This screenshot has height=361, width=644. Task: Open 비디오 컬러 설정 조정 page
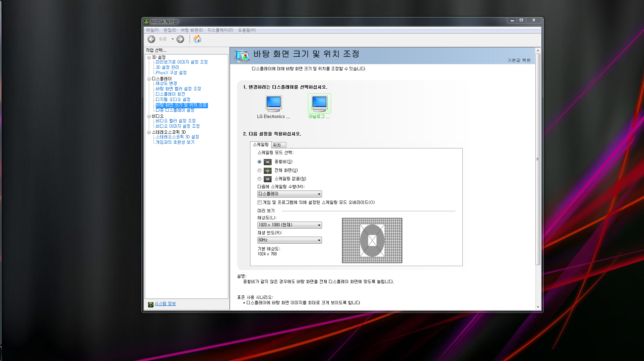coord(176,121)
